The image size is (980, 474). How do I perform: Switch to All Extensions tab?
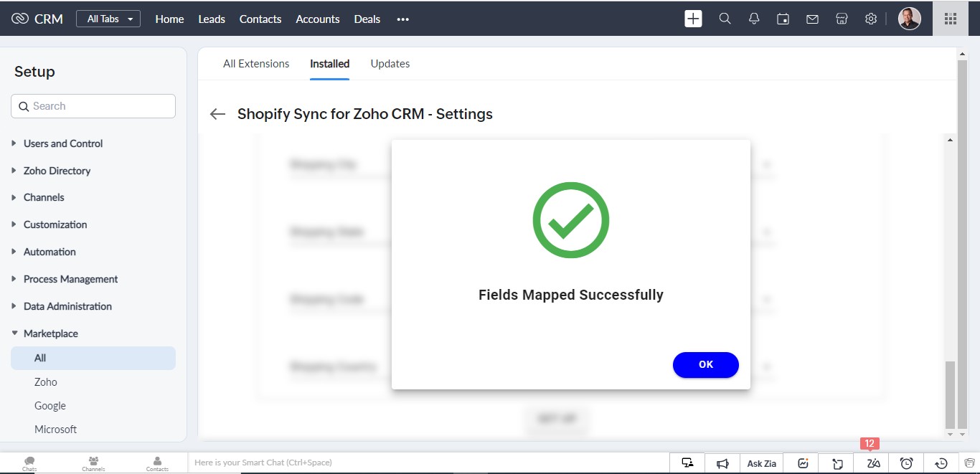click(256, 64)
